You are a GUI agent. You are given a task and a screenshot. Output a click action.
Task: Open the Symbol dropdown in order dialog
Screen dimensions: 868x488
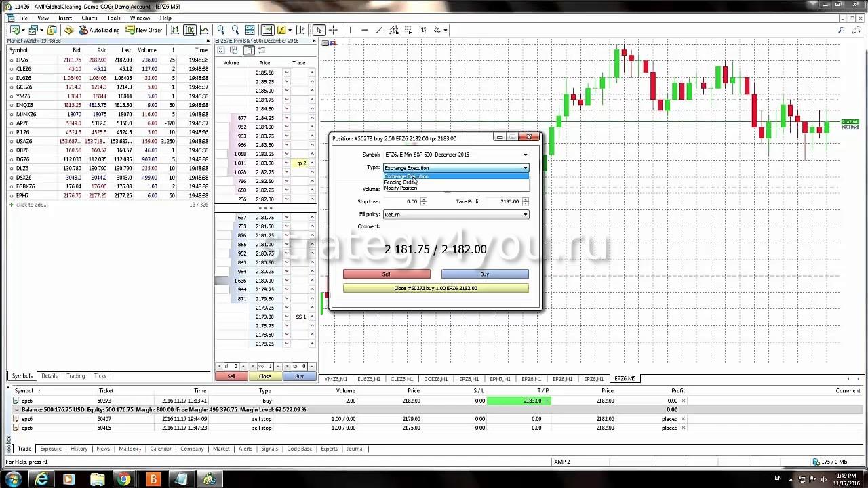pos(525,155)
